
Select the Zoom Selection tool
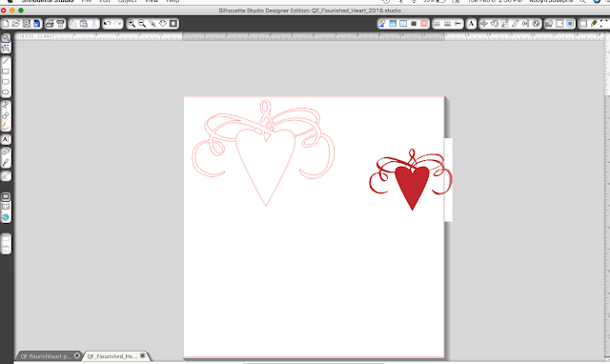point(152,24)
